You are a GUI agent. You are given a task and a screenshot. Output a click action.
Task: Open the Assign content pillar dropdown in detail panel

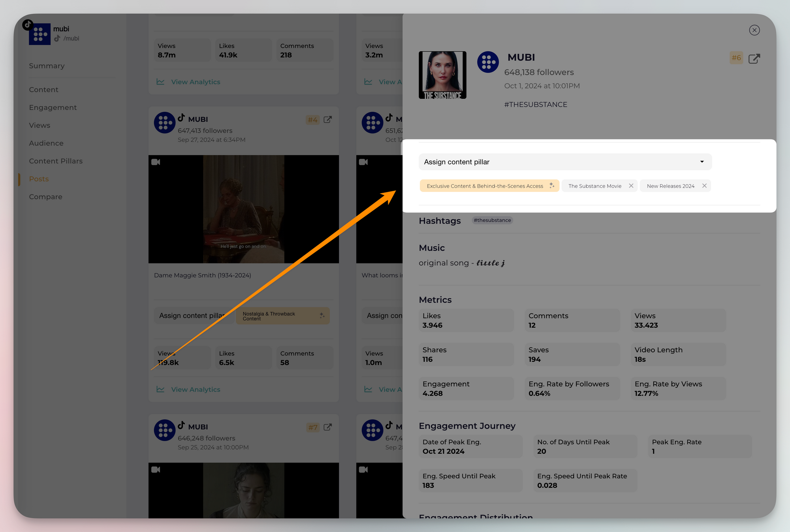565,162
